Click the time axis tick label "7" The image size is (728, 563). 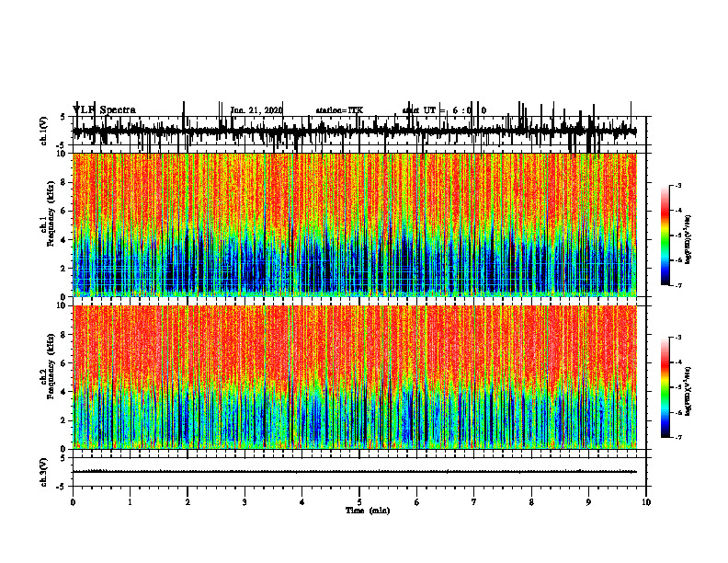(474, 502)
